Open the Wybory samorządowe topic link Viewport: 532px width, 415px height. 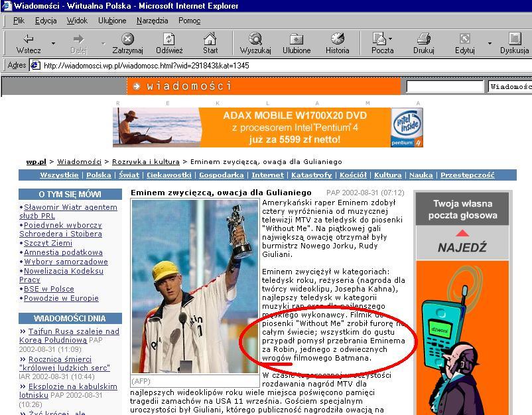[66, 262]
